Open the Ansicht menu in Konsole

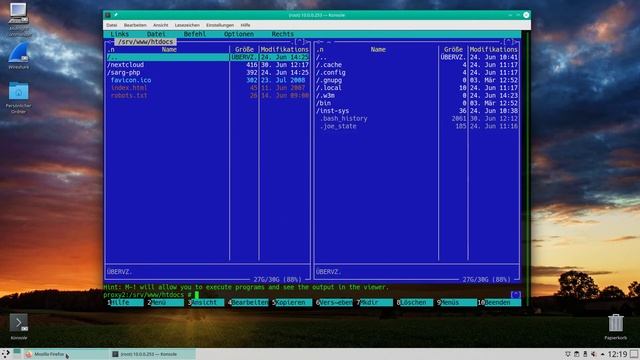(x=160, y=25)
